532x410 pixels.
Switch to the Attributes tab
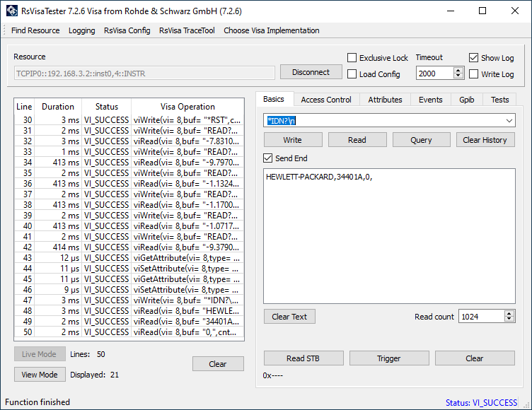[385, 100]
